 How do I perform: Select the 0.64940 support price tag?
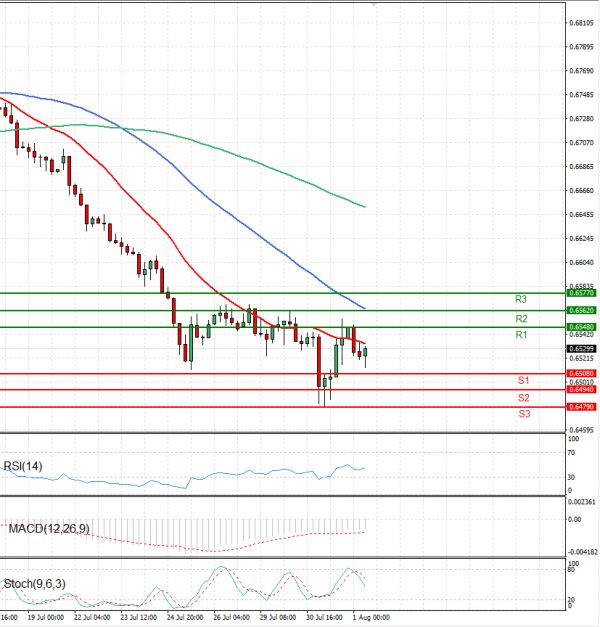[x=582, y=389]
